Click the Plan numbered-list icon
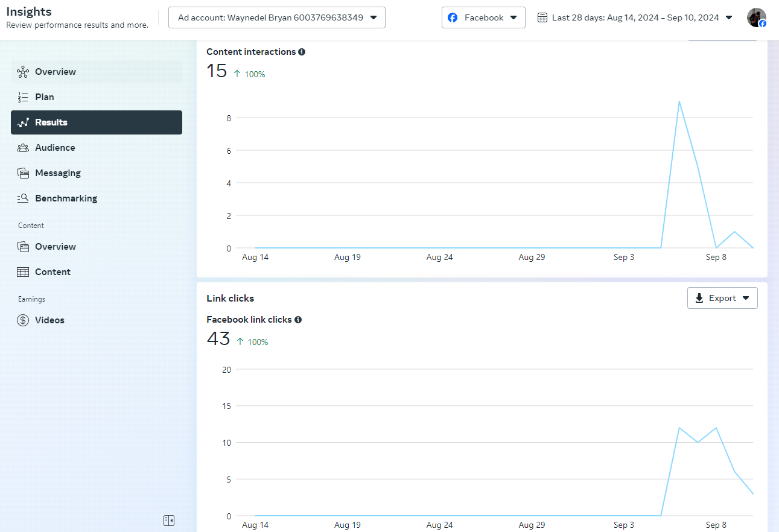The height and width of the screenshot is (532, 779). click(x=23, y=97)
